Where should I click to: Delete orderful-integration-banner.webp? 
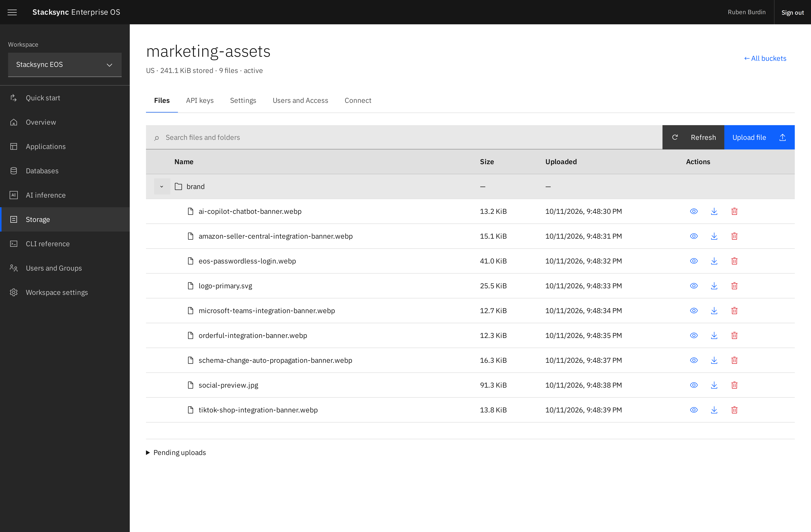pos(734,336)
